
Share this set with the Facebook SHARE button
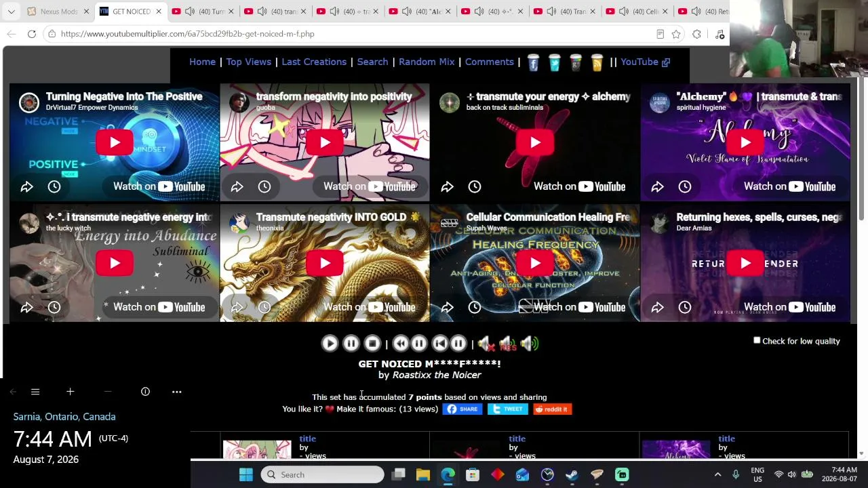point(462,409)
